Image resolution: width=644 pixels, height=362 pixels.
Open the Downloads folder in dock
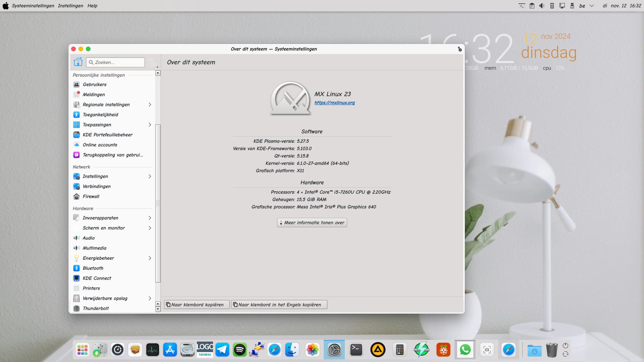[x=534, y=351]
